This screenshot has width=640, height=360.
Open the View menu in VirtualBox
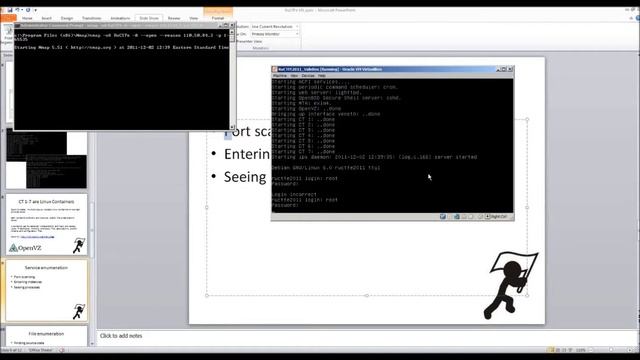(x=294, y=76)
